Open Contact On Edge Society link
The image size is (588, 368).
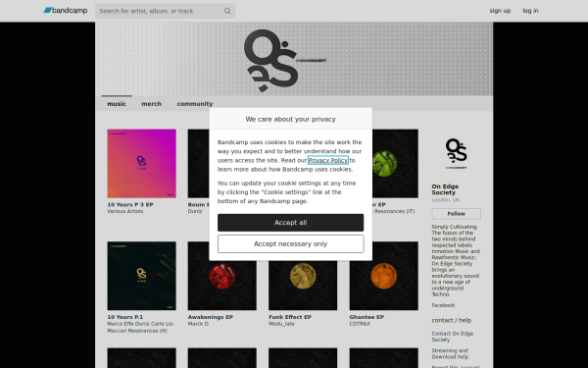pyautogui.click(x=452, y=337)
